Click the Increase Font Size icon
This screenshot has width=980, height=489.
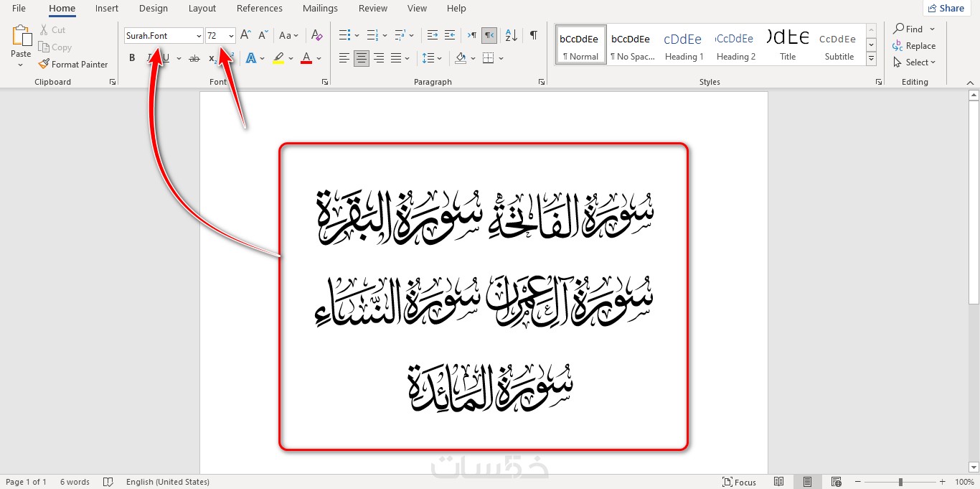(245, 35)
